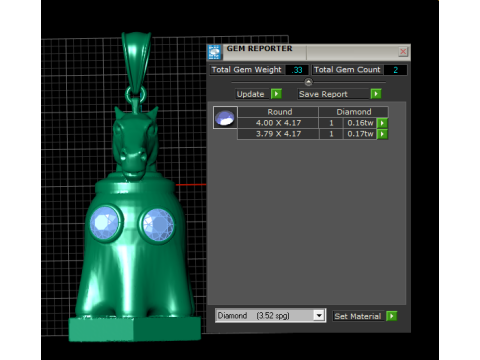Click the 0.16tw weight cell
The width and height of the screenshot is (480, 360).
click(360, 123)
